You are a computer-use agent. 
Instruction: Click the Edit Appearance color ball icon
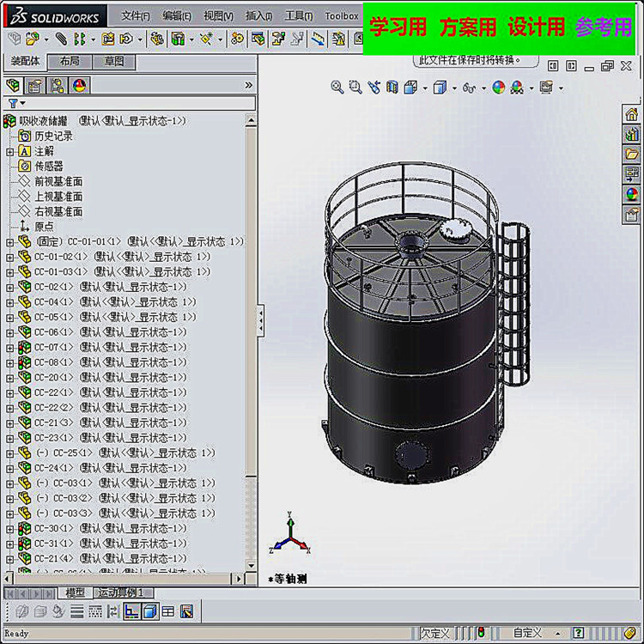(499, 87)
